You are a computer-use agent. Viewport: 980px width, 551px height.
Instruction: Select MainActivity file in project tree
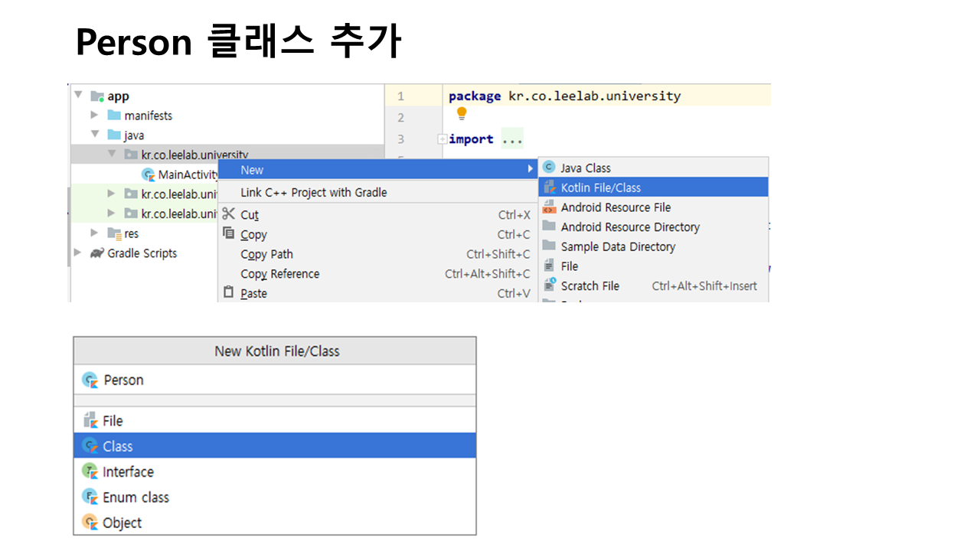click(187, 174)
